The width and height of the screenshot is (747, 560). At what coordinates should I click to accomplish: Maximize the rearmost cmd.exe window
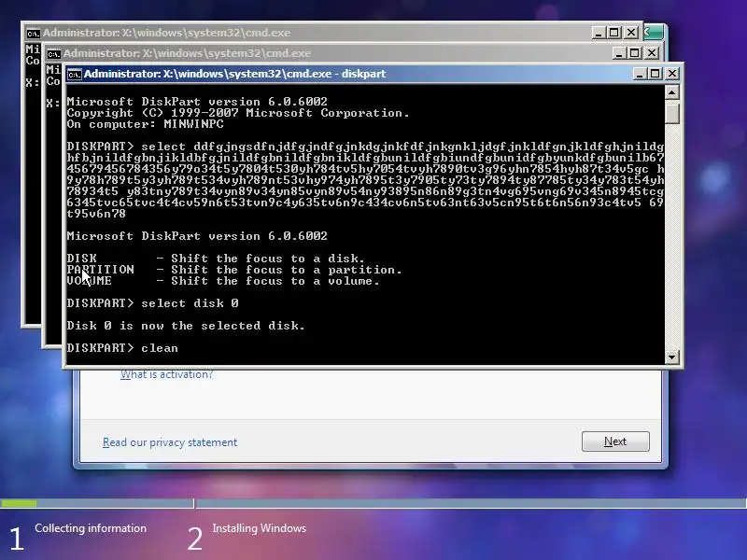[x=614, y=33]
